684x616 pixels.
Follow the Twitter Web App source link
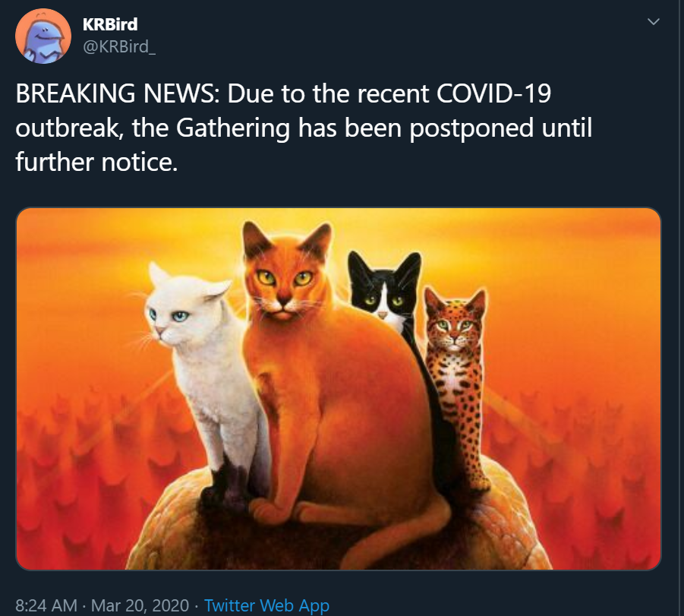266,605
